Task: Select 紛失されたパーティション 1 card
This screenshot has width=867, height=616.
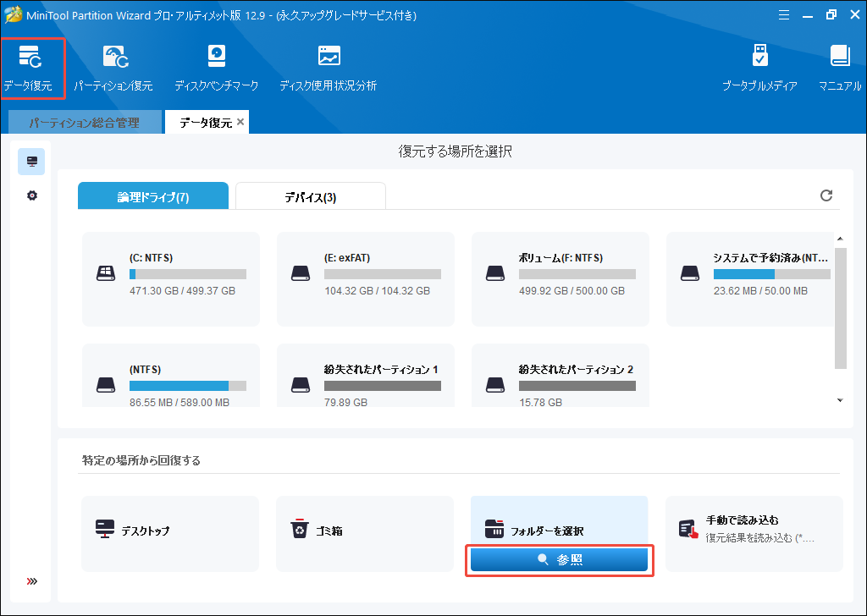Action: (366, 376)
